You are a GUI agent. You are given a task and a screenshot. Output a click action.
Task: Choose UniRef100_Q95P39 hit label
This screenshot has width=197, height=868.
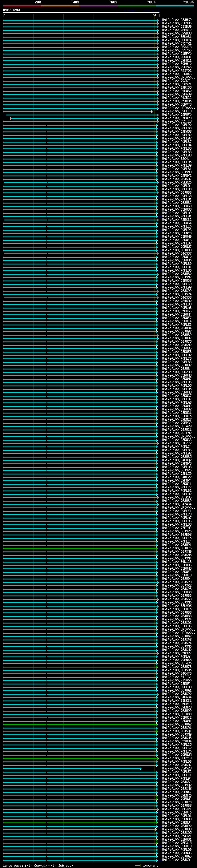pos(177,423)
